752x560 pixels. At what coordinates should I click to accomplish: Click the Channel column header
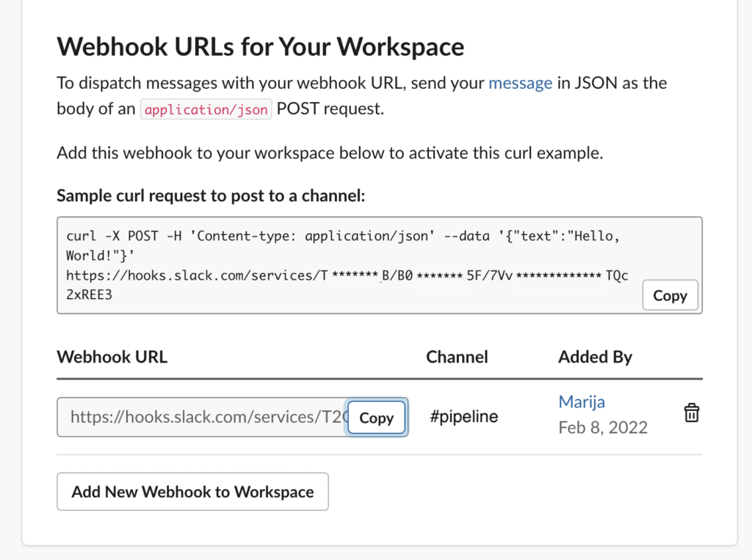point(457,357)
